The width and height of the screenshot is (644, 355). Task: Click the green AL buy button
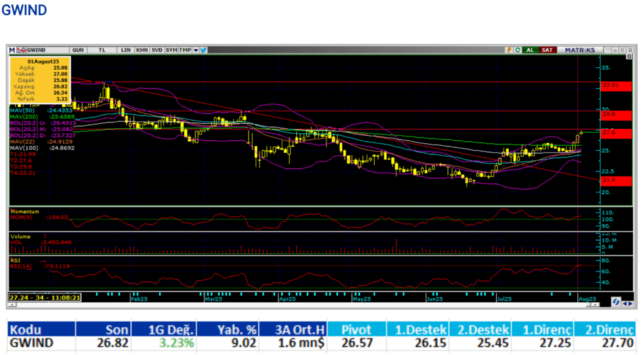click(530, 50)
